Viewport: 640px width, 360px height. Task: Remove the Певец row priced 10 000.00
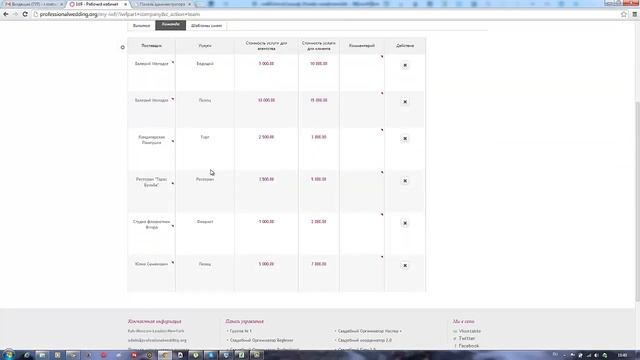405,102
